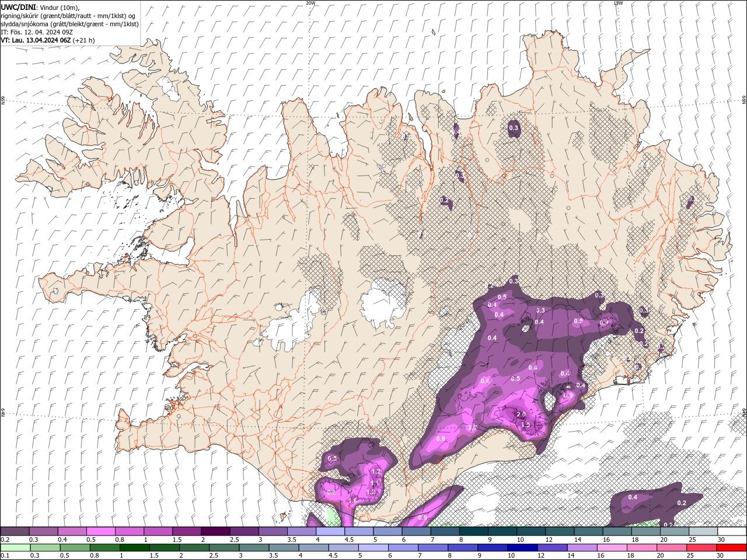Click the 0.2 swatch in snow legend

[15, 531]
